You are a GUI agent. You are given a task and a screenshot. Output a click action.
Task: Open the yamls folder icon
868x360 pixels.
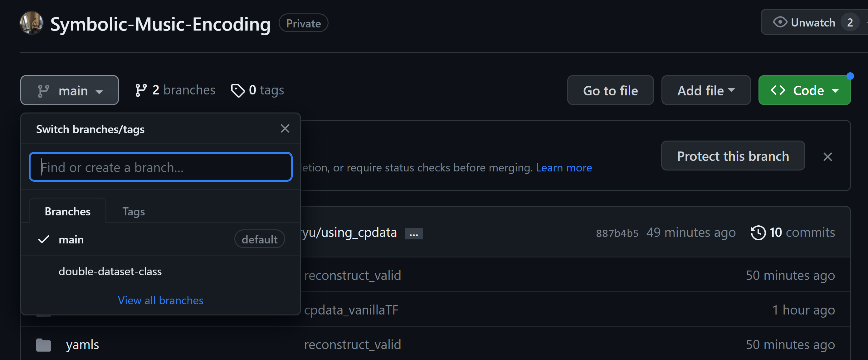tap(43, 344)
